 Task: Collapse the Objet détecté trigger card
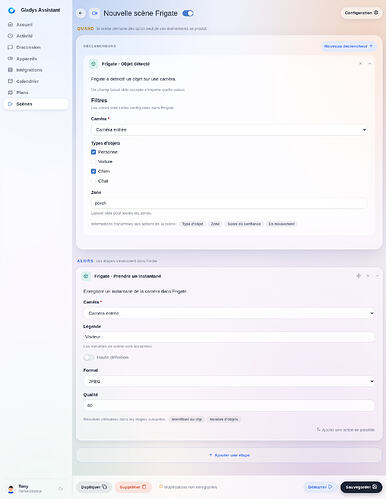click(370, 63)
